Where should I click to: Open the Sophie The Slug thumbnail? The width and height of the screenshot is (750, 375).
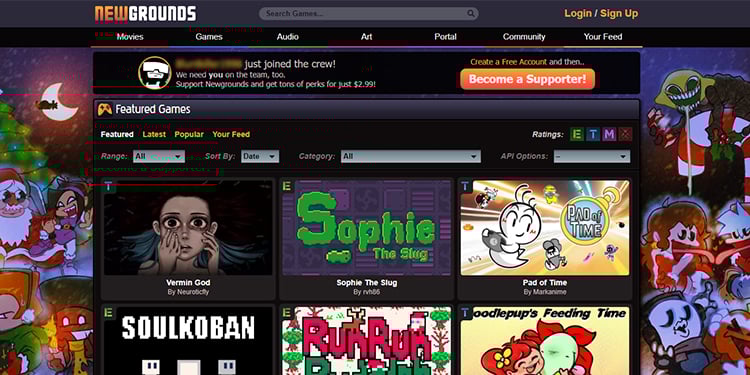[x=366, y=228]
